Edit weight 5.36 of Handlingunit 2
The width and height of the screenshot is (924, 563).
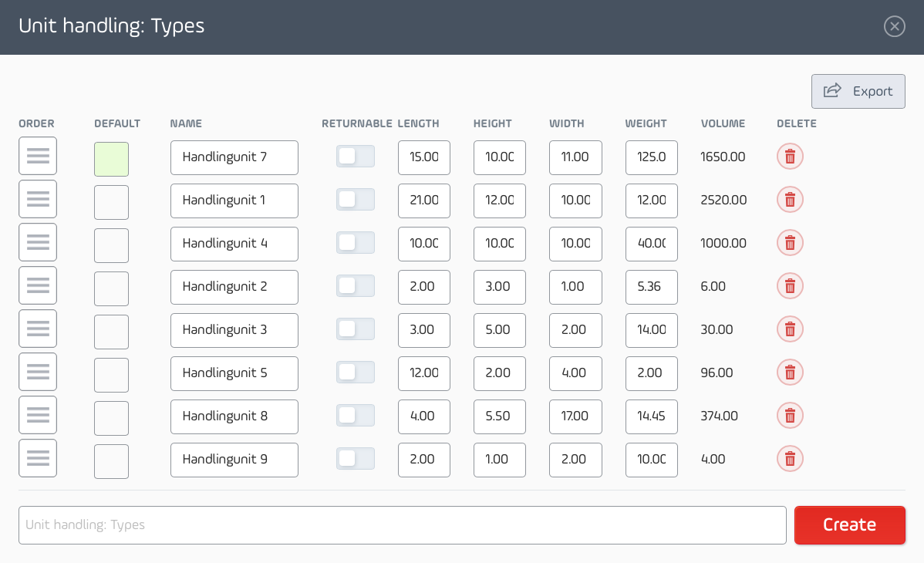tap(652, 287)
